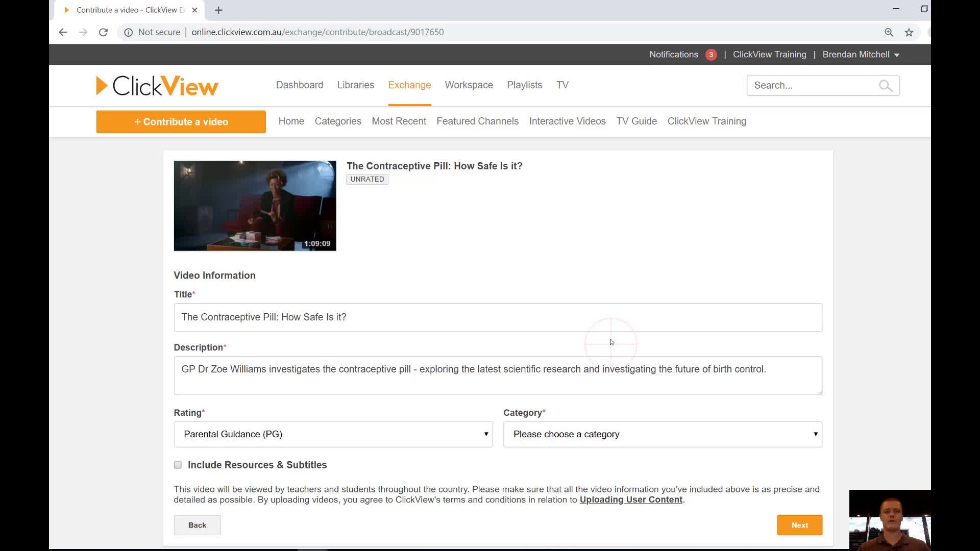Click ClickView Training in the top bar
This screenshot has width=980, height=551.
[770, 55]
